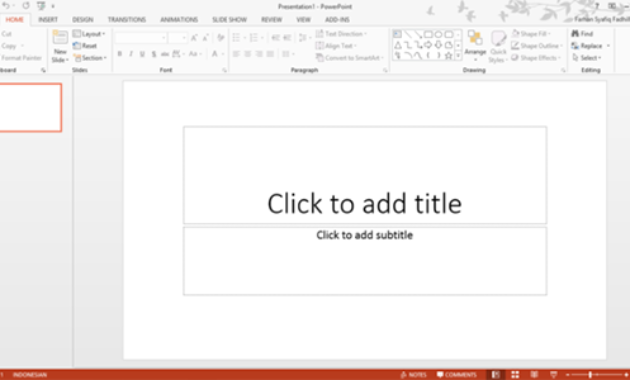Image resolution: width=630 pixels, height=380 pixels.
Task: Click Replace in Editing group
Action: [x=587, y=46]
